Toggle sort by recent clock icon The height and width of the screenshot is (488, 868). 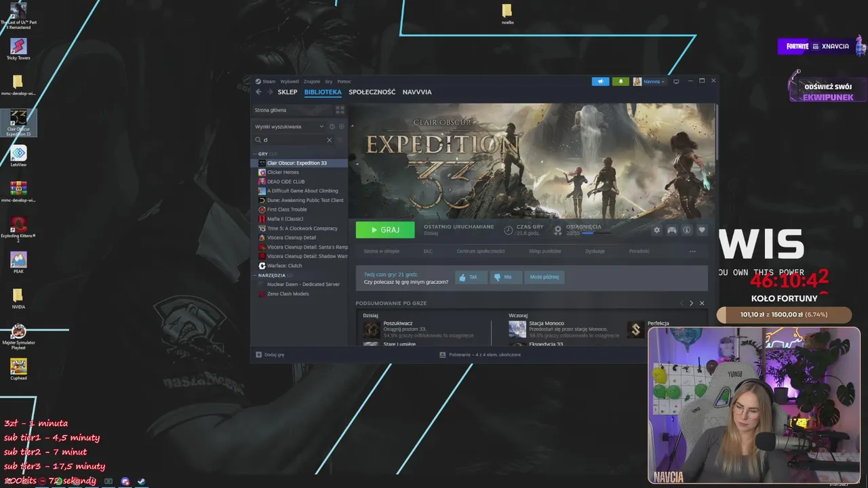332,127
